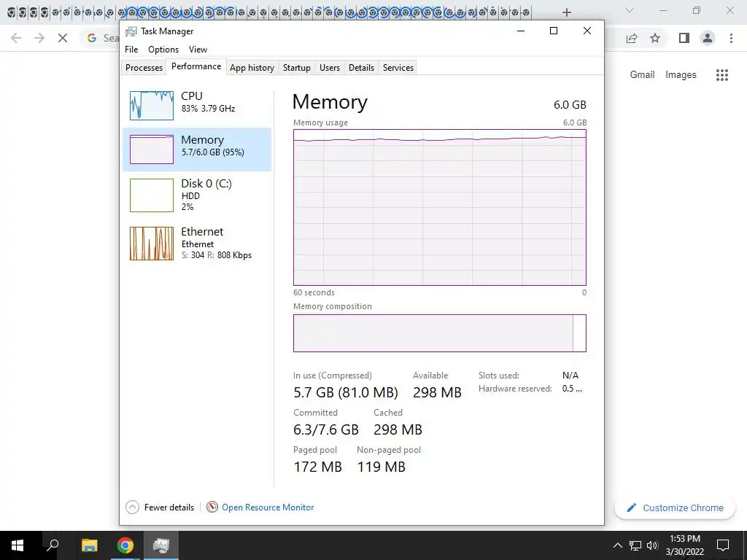Viewport: 747px width, 560px height.
Task: Select the Disk 0 (C:) graph thumbnail
Action: (x=152, y=195)
